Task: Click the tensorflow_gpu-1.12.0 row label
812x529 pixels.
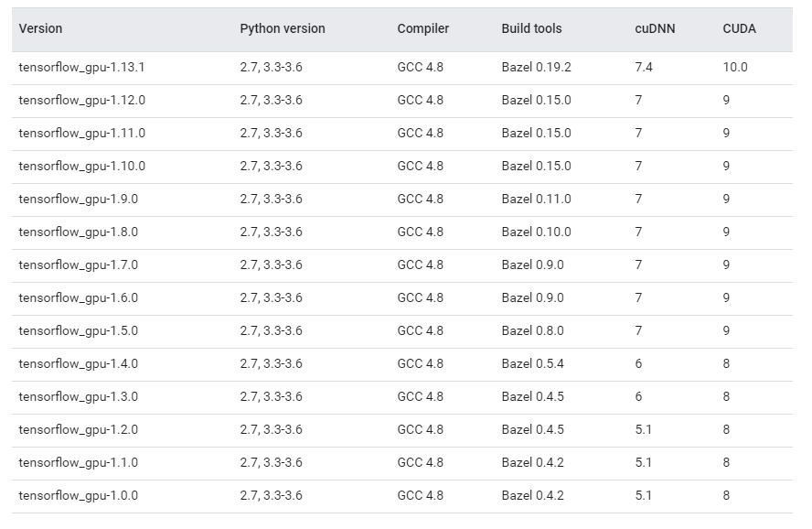Action: click(x=81, y=101)
